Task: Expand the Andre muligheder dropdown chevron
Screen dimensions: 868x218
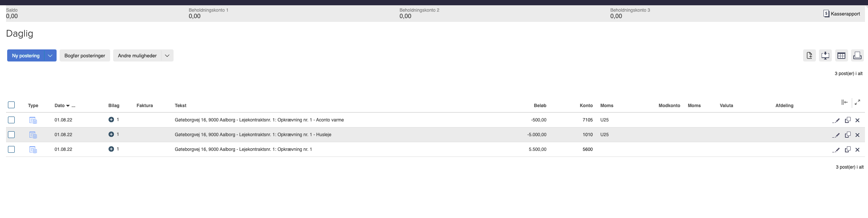Action: point(167,55)
